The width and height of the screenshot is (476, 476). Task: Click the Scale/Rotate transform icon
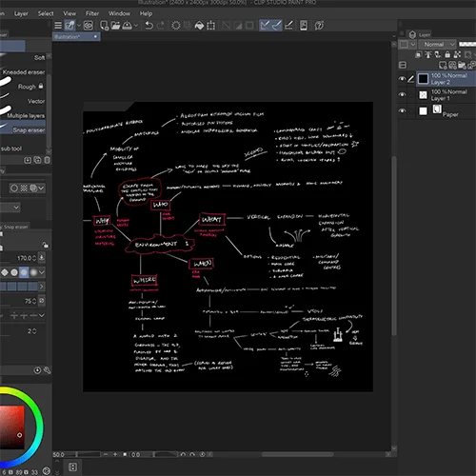tap(210, 26)
